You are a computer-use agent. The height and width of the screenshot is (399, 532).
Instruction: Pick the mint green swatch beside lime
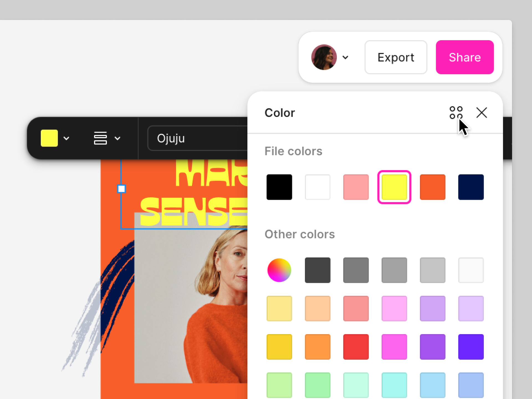tap(318, 385)
